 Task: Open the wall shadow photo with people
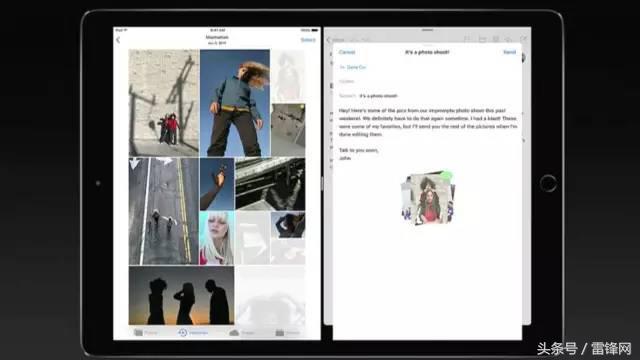click(x=164, y=103)
